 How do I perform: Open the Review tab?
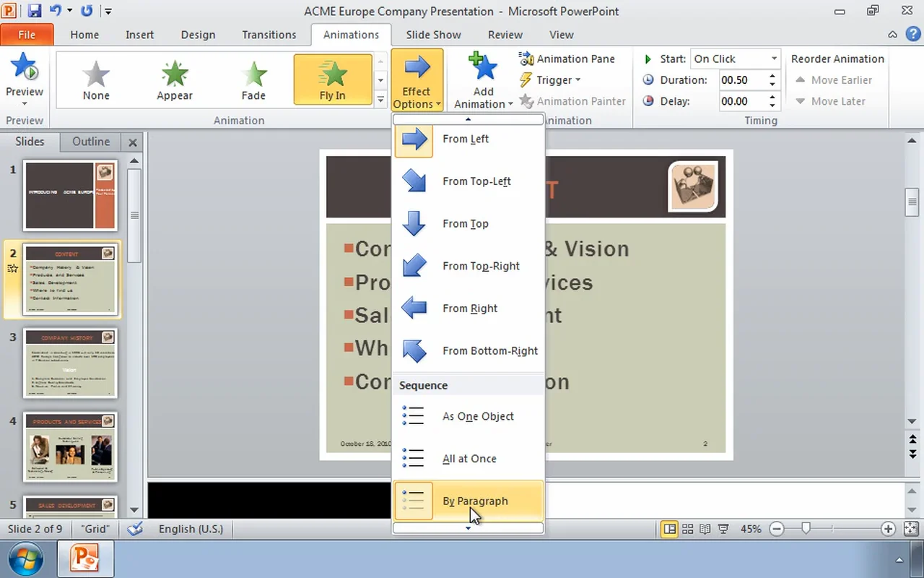(x=505, y=35)
